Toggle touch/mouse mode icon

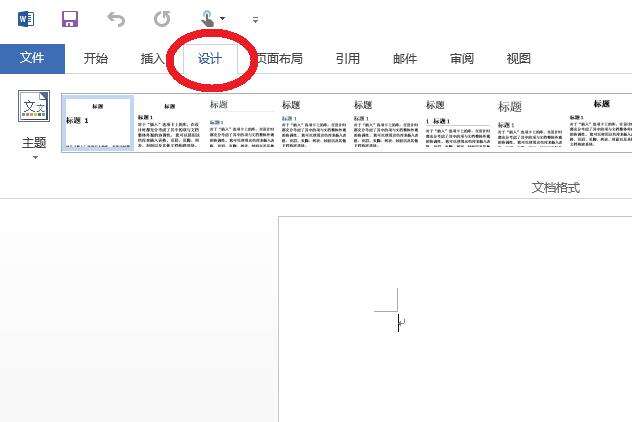coord(207,19)
